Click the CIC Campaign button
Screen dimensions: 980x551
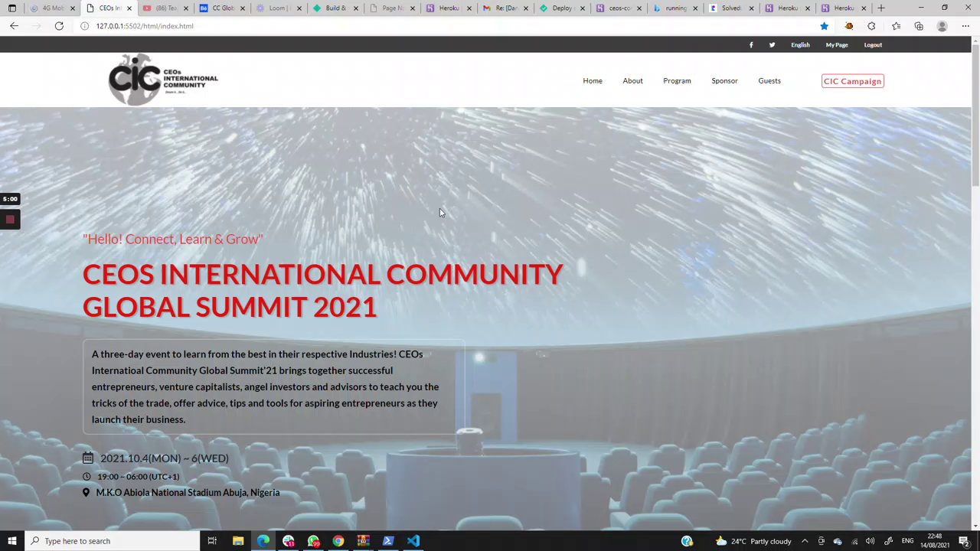[x=853, y=81]
